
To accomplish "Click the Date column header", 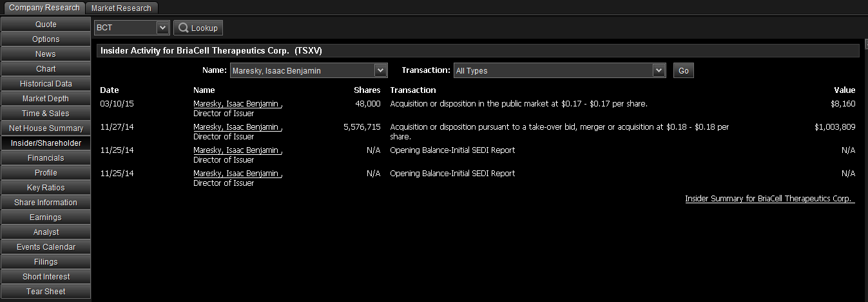I will [x=110, y=90].
